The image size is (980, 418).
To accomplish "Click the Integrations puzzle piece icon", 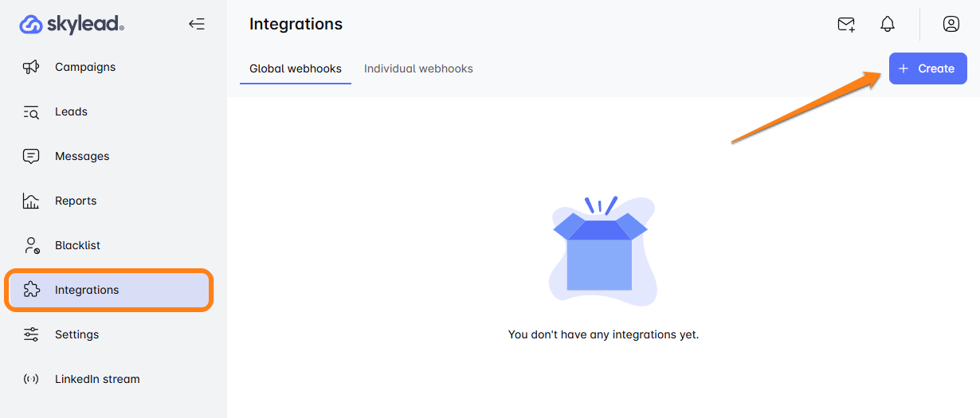I will [x=31, y=290].
